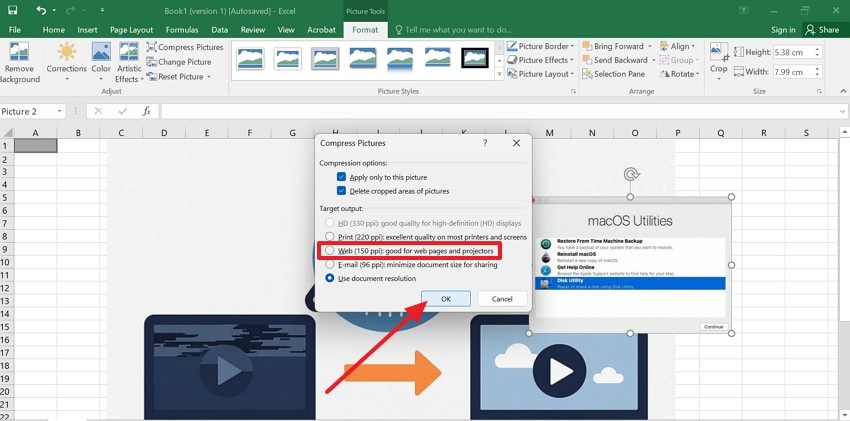Click the Send Backward icon
The height and width of the screenshot is (421, 850).
click(x=587, y=60)
